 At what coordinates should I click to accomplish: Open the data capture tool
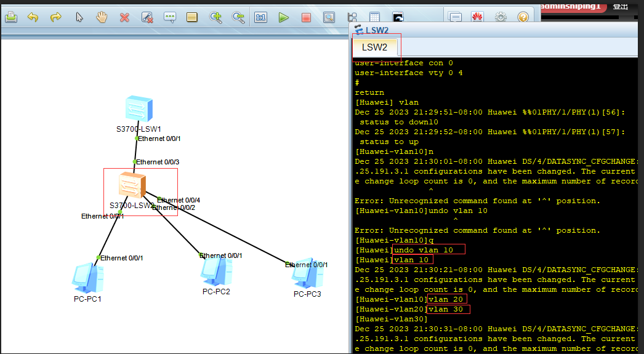click(329, 17)
